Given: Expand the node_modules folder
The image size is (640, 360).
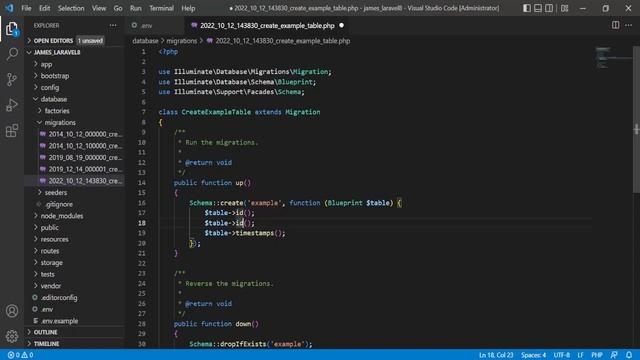Looking at the screenshot, I should pos(75,216).
